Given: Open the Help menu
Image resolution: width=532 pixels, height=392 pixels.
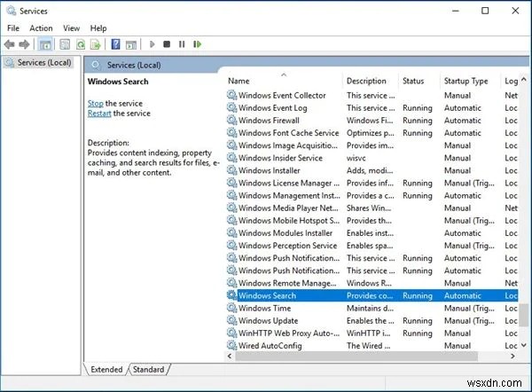Looking at the screenshot, I should coord(98,28).
